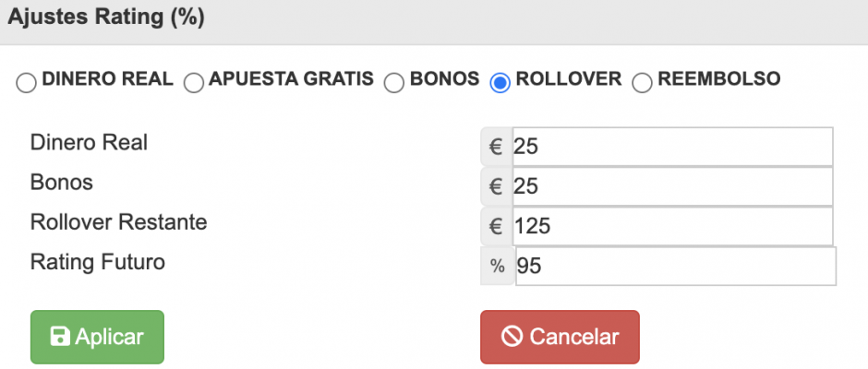Focus the Rating Futuro percentage field
Viewport: 868px width, 369px height.
675,266
